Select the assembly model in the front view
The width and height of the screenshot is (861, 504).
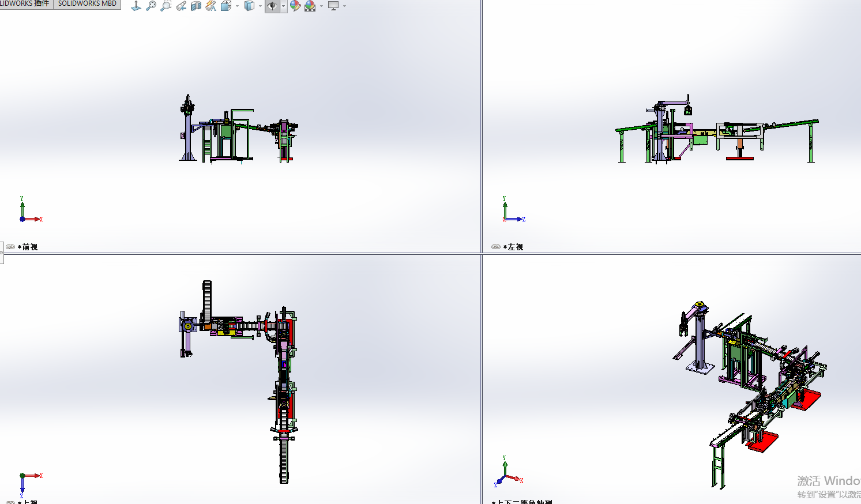click(238, 130)
